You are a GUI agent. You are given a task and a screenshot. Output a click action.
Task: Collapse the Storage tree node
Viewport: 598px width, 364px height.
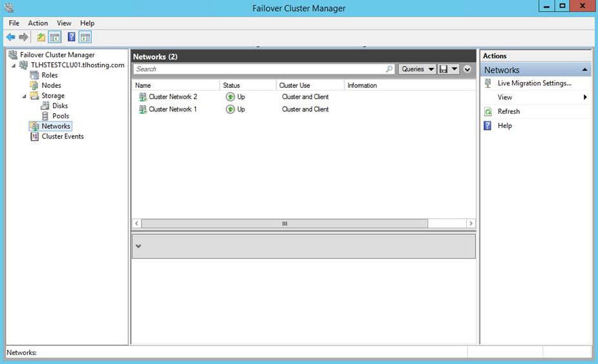25,96
